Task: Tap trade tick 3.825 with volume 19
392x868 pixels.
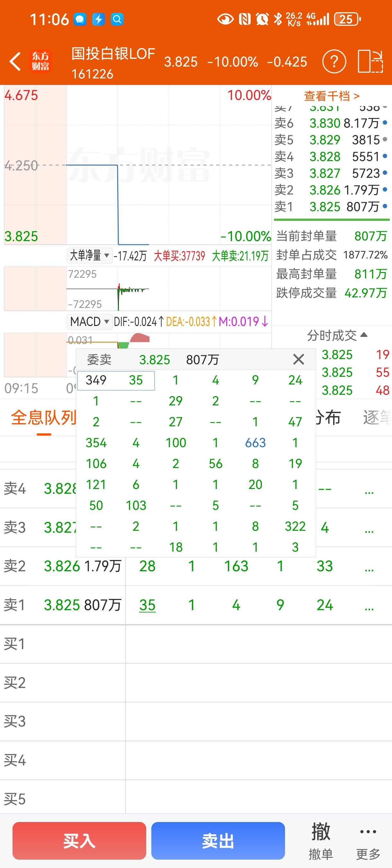Action: 356,355
